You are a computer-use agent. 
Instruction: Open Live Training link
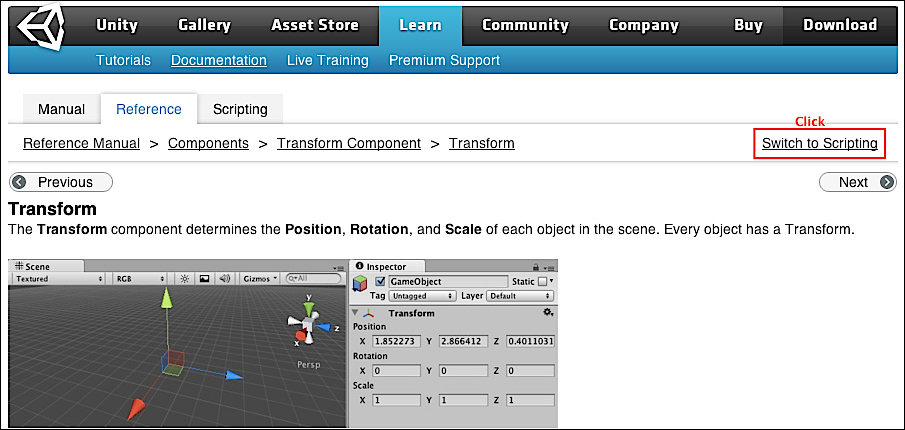tap(327, 60)
